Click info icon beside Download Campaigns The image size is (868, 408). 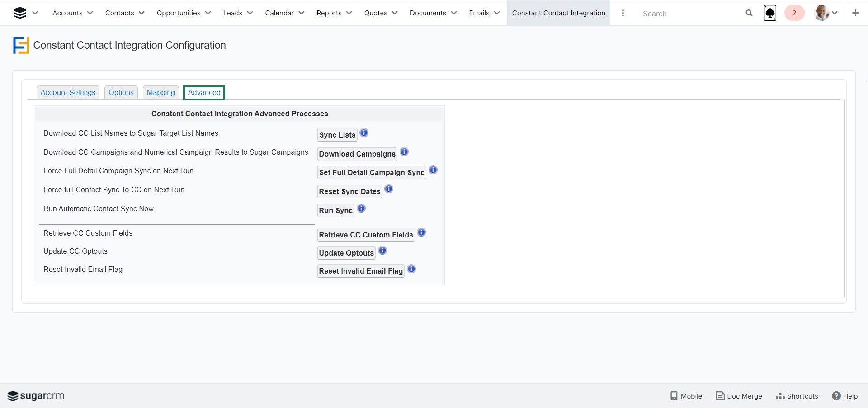coord(404,152)
